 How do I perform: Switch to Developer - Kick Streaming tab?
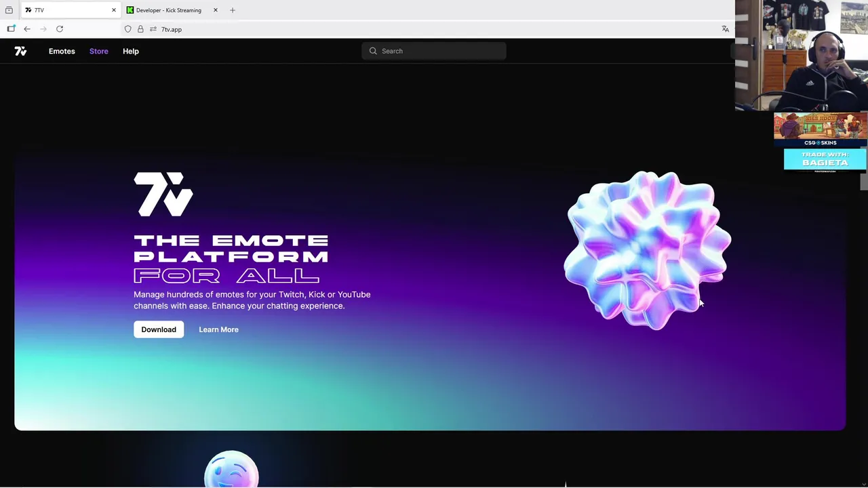pyautogui.click(x=173, y=10)
